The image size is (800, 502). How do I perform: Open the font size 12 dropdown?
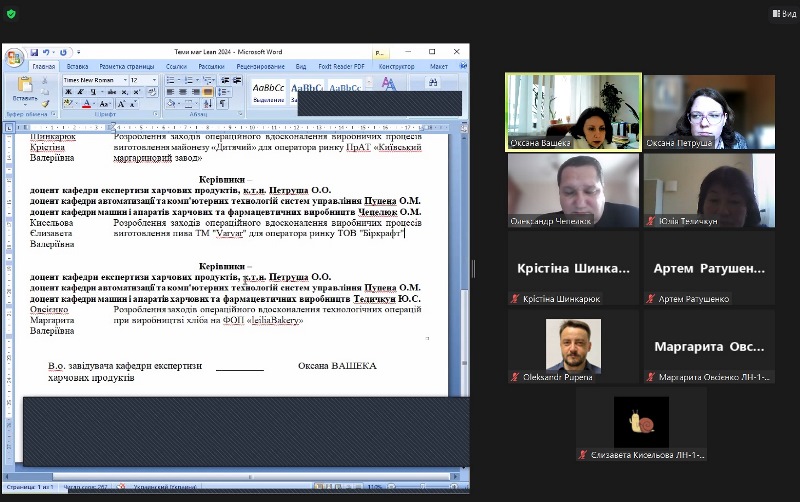point(154,80)
